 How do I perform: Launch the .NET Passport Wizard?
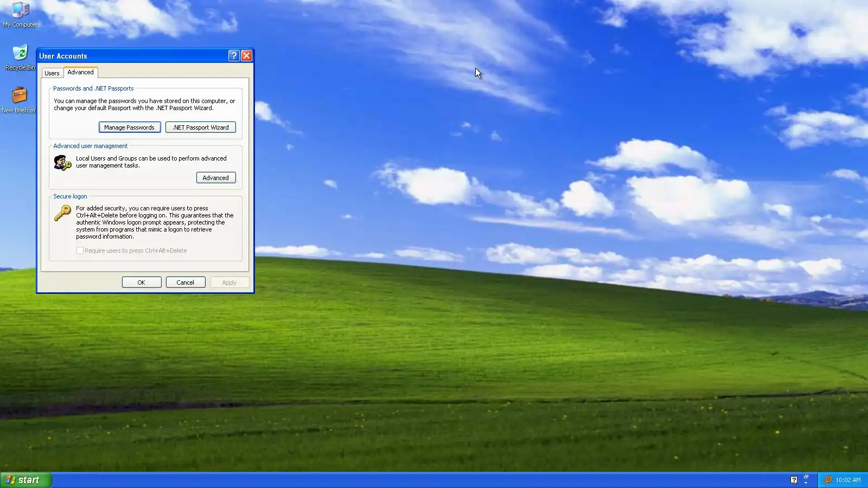(201, 127)
